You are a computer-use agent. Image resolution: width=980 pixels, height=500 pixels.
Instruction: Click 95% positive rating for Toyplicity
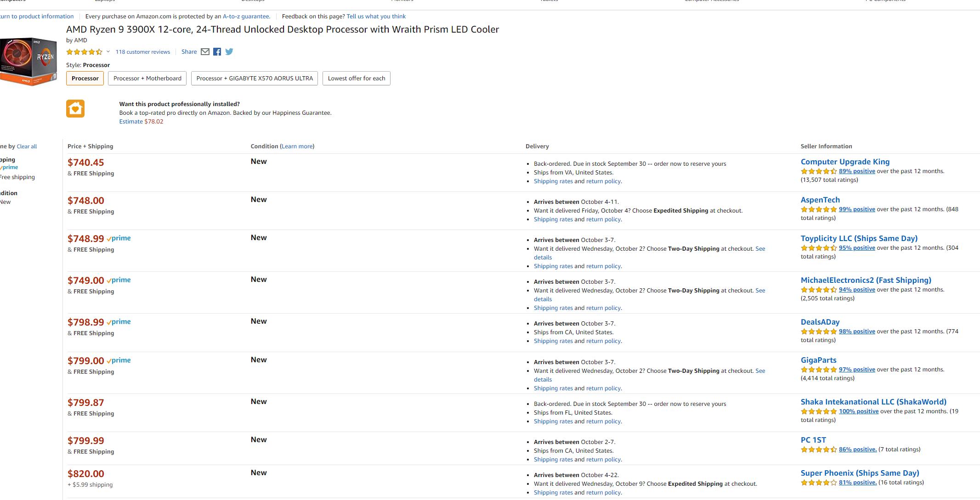(x=857, y=248)
